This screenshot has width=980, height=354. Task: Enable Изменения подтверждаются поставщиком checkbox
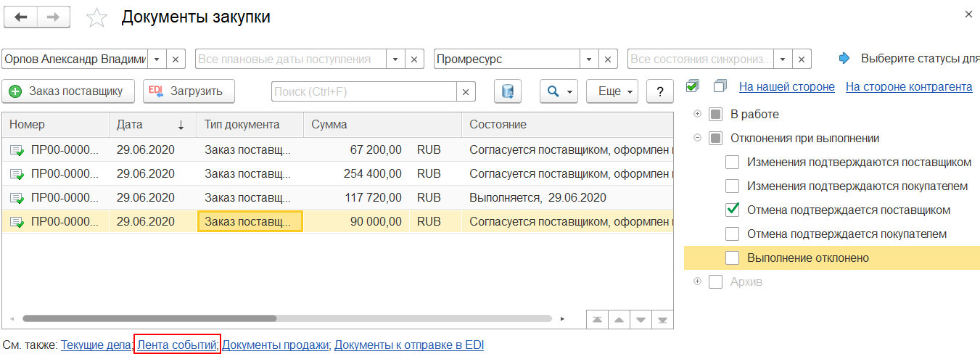733,162
